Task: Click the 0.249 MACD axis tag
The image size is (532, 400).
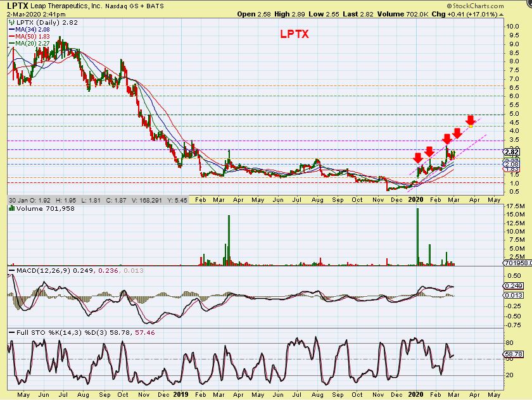Action: tap(514, 286)
